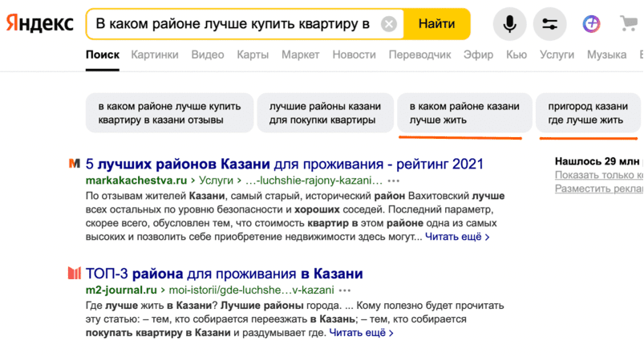
Task: Click m2-journal.ru favicon icon
Action: (75, 273)
